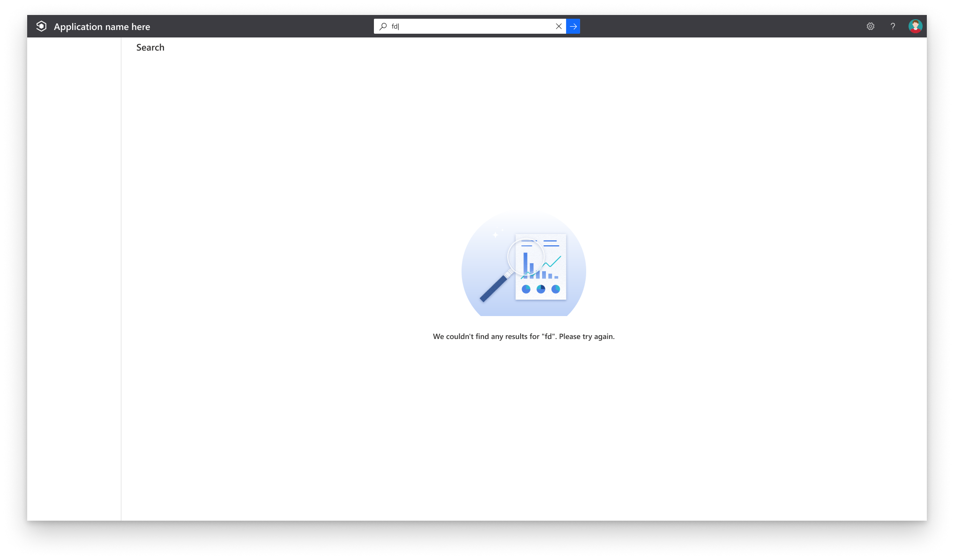
Task: Click the Search page heading
Action: click(x=150, y=47)
